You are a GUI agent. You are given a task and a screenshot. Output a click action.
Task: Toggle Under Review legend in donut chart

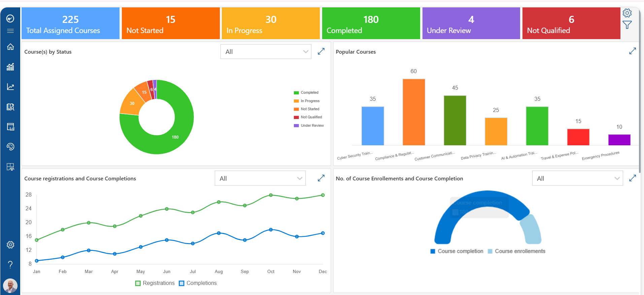pyautogui.click(x=309, y=125)
